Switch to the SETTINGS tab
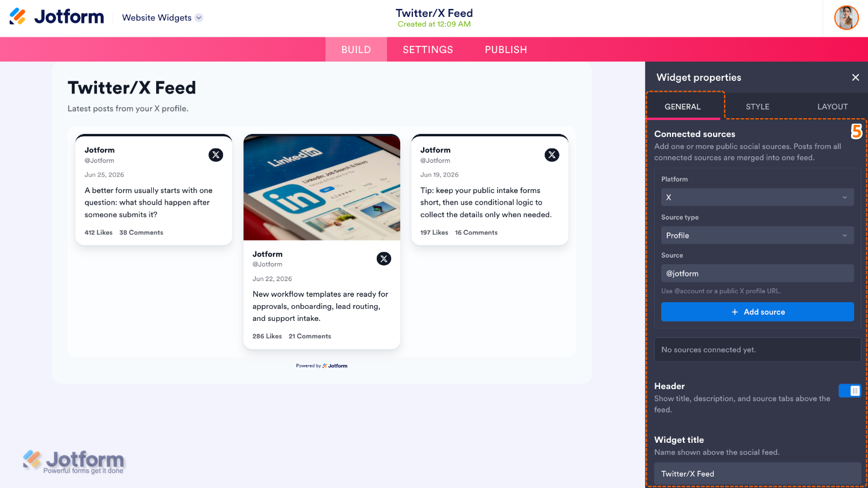Screen dimensions: 868x488 click(x=428, y=49)
